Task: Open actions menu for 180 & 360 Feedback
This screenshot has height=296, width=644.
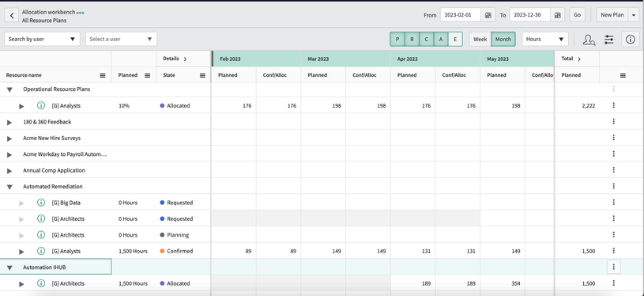Action: coord(614,122)
